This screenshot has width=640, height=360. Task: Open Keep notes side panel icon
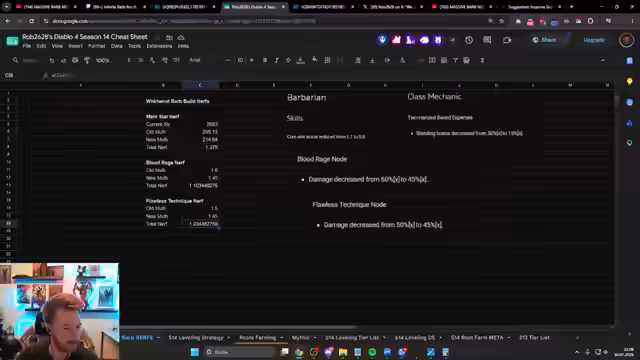tap(630, 81)
